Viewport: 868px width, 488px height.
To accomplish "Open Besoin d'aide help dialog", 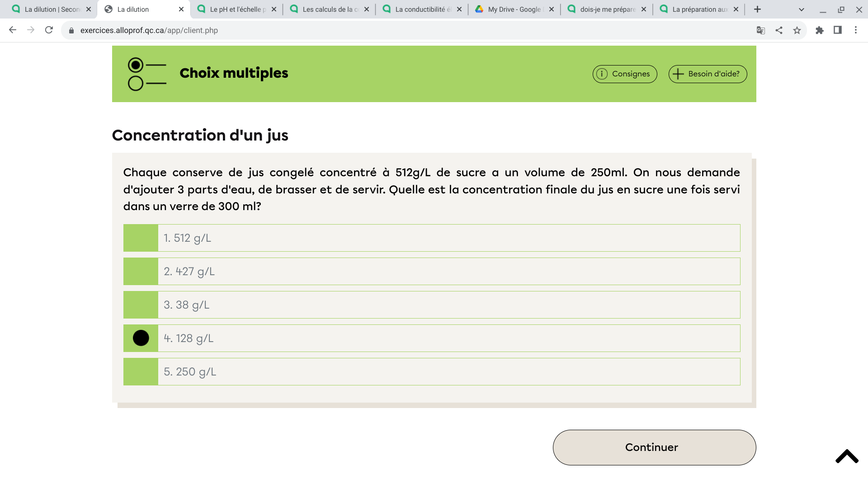I will pyautogui.click(x=707, y=74).
